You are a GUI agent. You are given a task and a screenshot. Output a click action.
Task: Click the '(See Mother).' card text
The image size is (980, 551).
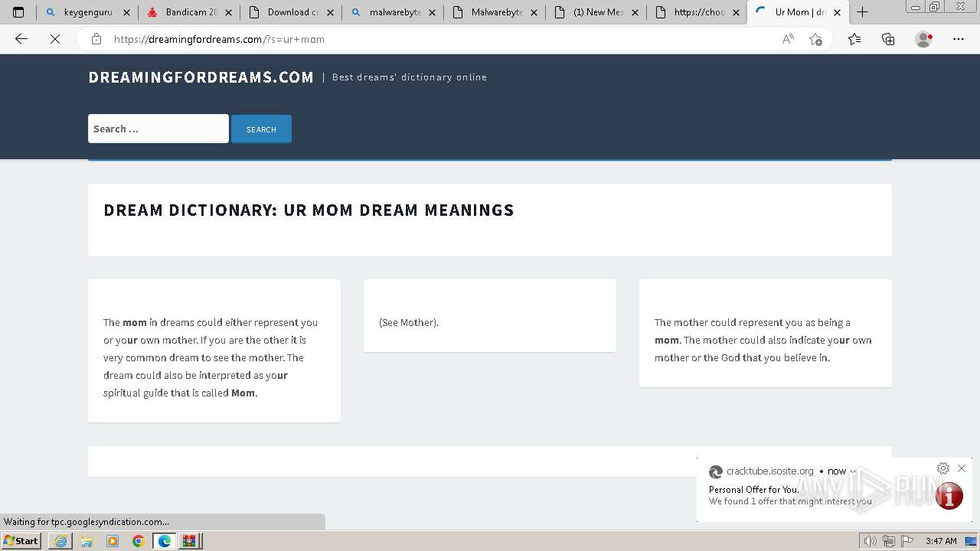pyautogui.click(x=409, y=322)
